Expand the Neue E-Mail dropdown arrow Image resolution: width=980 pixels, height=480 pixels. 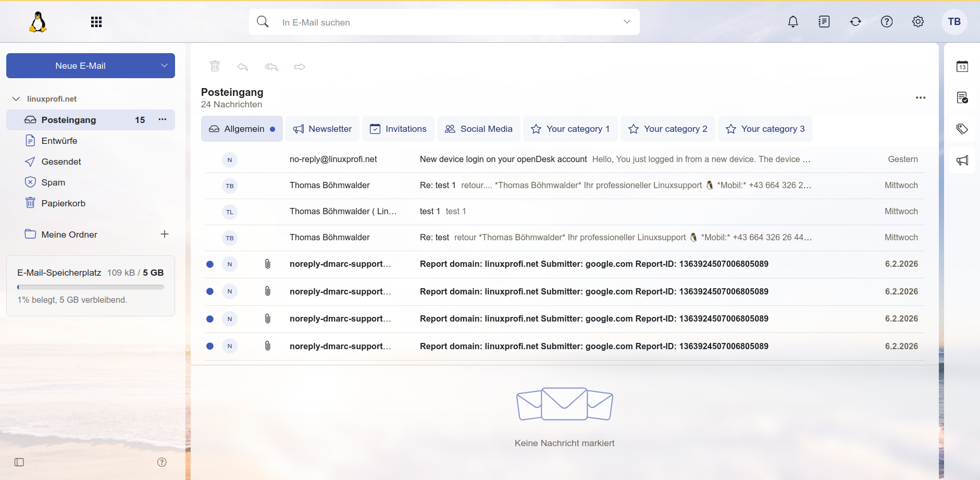[164, 66]
